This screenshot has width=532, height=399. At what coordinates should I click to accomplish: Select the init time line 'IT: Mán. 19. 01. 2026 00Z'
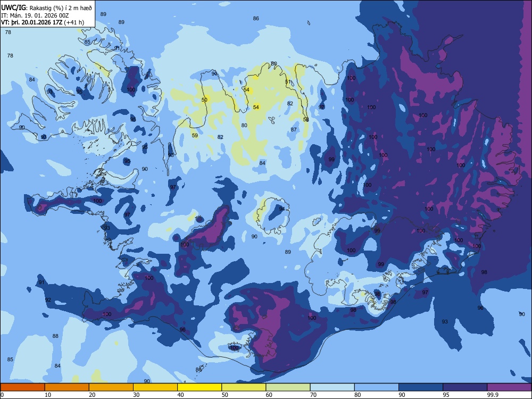(x=35, y=15)
